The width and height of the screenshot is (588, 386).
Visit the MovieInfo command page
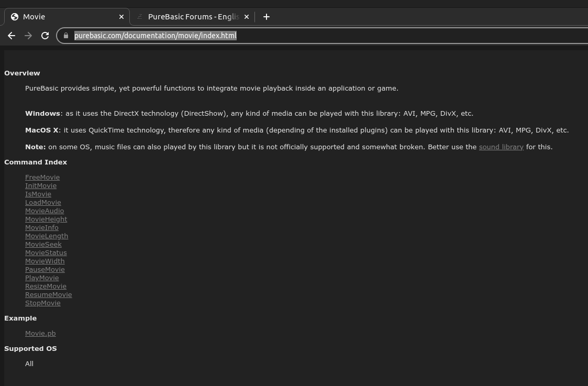coord(41,228)
